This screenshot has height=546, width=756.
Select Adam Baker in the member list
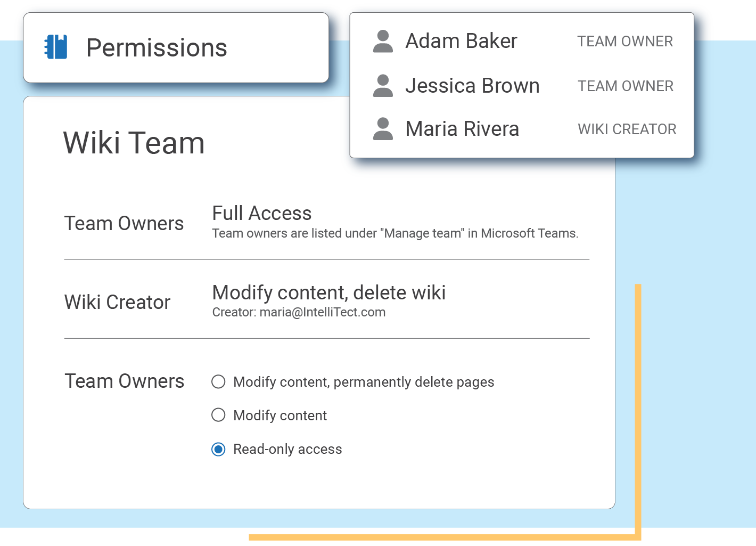(x=461, y=41)
